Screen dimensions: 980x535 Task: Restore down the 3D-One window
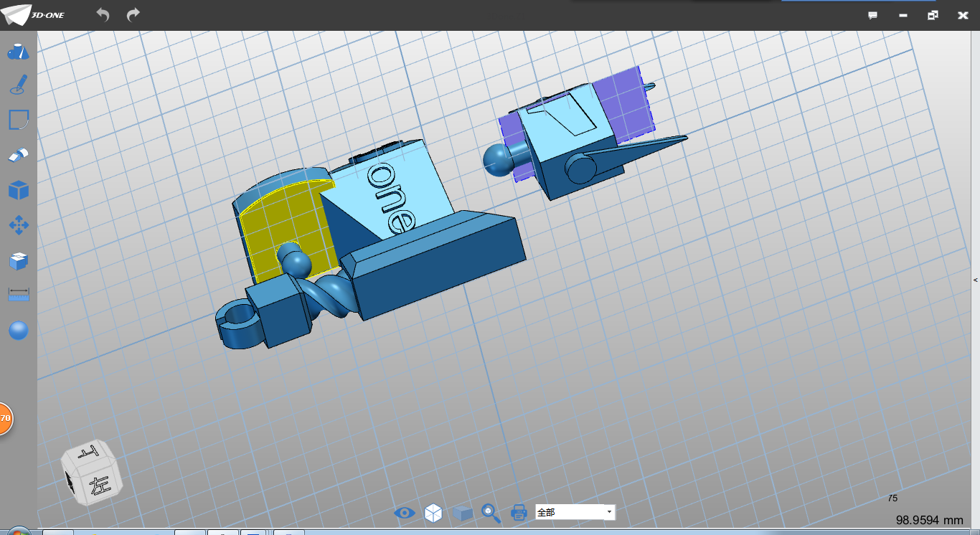point(933,15)
